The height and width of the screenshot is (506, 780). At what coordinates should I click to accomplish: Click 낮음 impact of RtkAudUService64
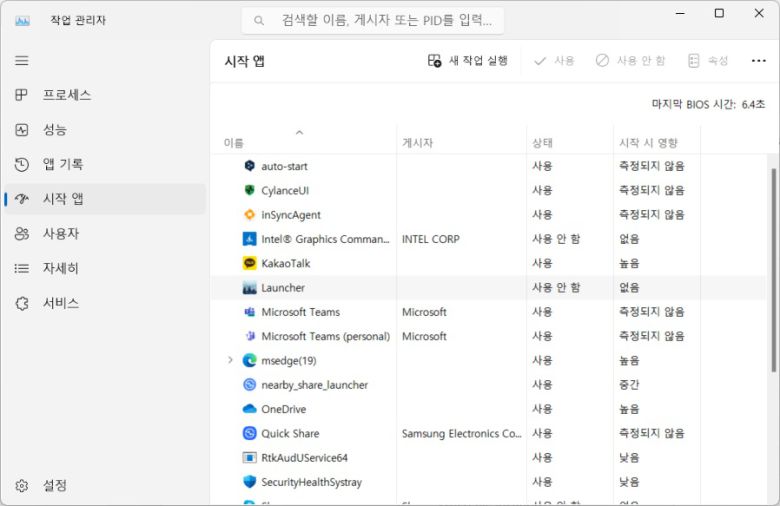click(629, 457)
